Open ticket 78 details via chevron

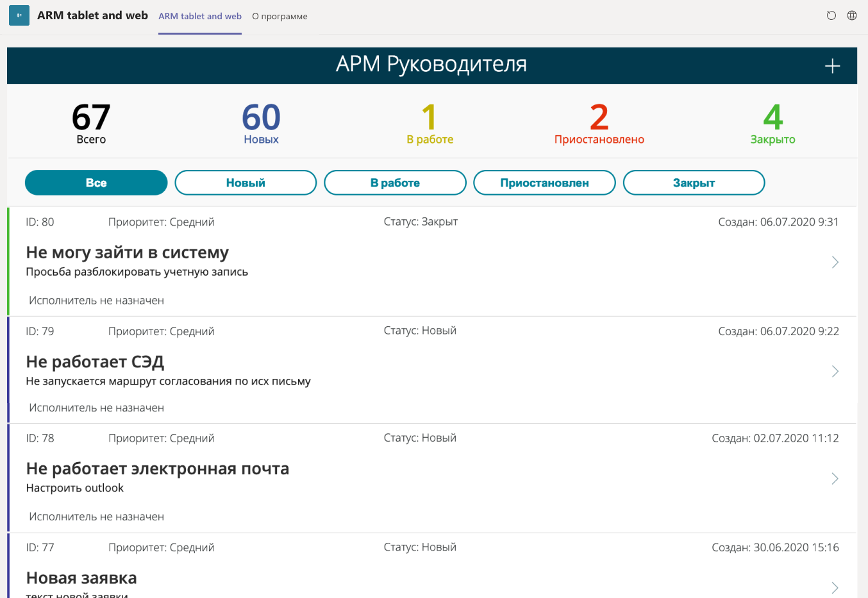coord(835,479)
